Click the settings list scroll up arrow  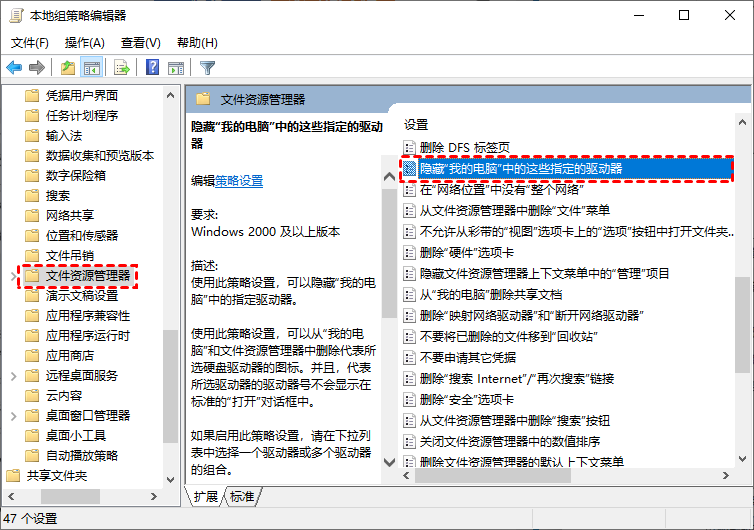(x=742, y=122)
